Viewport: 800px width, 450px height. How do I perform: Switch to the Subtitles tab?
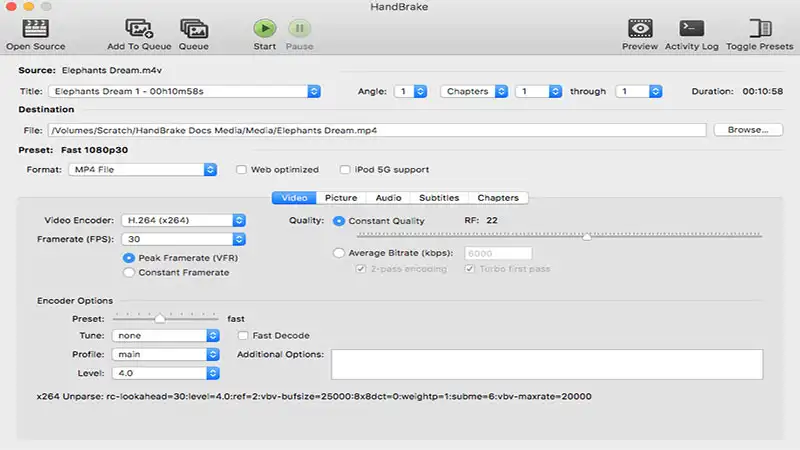pos(439,198)
